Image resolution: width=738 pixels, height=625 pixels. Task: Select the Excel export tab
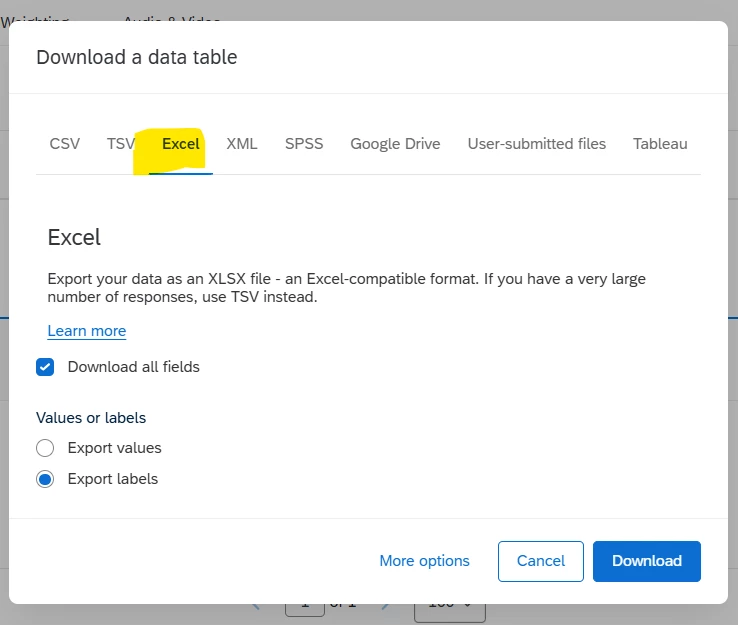(181, 144)
